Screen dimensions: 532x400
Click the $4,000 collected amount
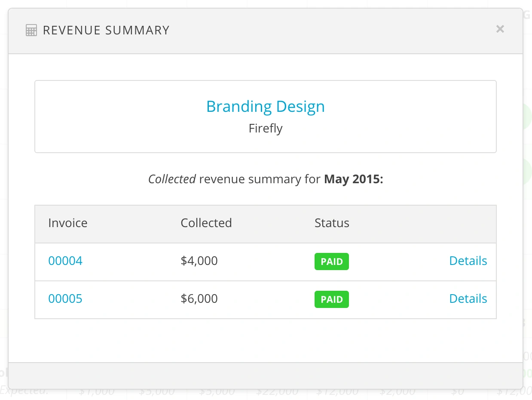pyautogui.click(x=199, y=261)
